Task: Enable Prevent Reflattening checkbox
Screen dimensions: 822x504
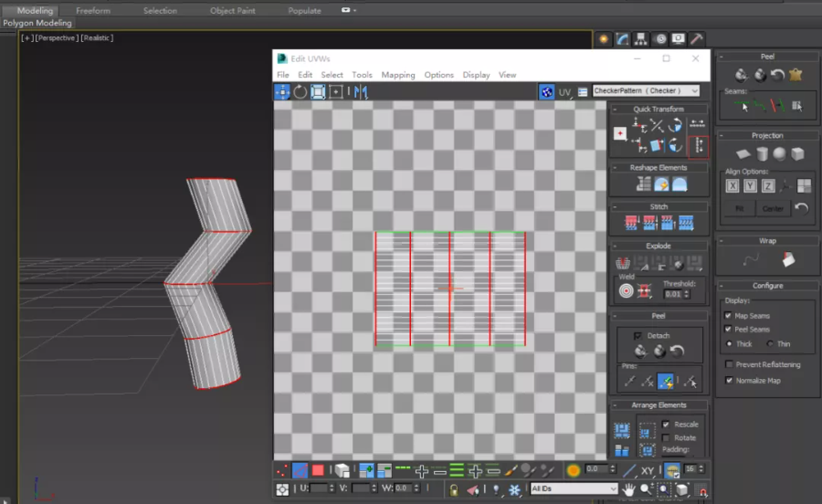Action: (x=728, y=364)
